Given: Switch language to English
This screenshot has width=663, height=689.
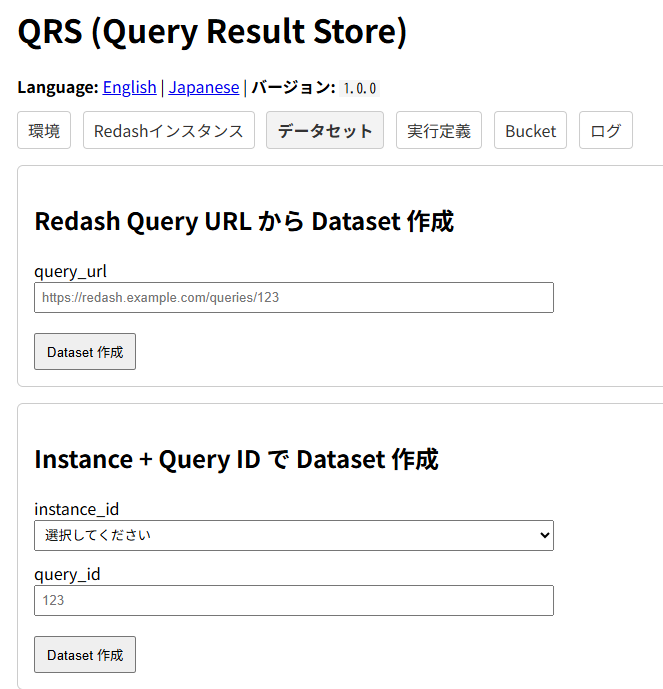Looking at the screenshot, I should point(129,87).
